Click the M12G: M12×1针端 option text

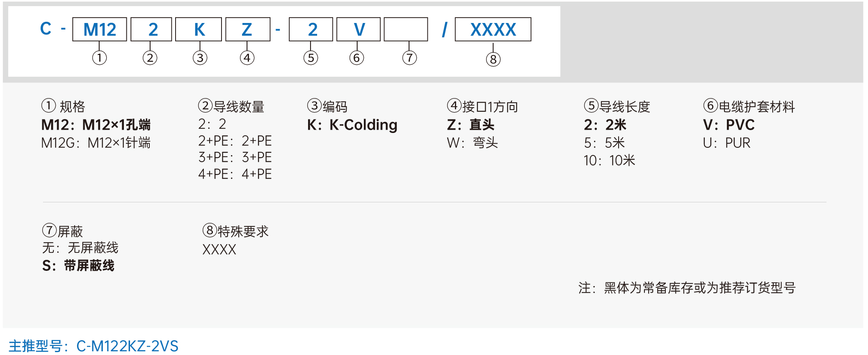coord(96,143)
